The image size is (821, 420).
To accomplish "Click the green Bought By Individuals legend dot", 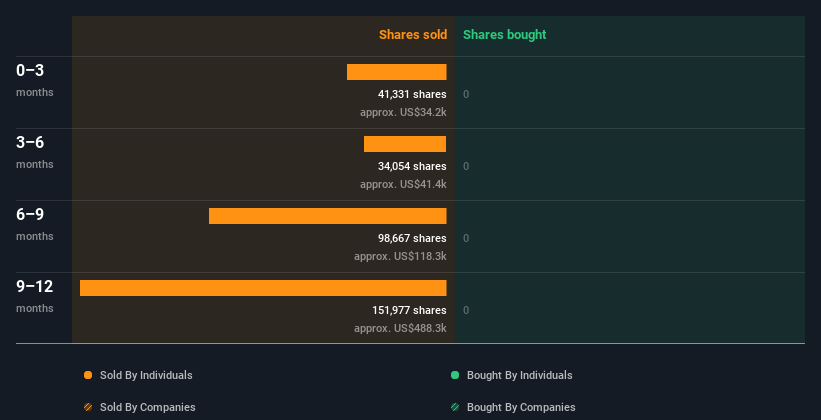I will pyautogui.click(x=455, y=375).
